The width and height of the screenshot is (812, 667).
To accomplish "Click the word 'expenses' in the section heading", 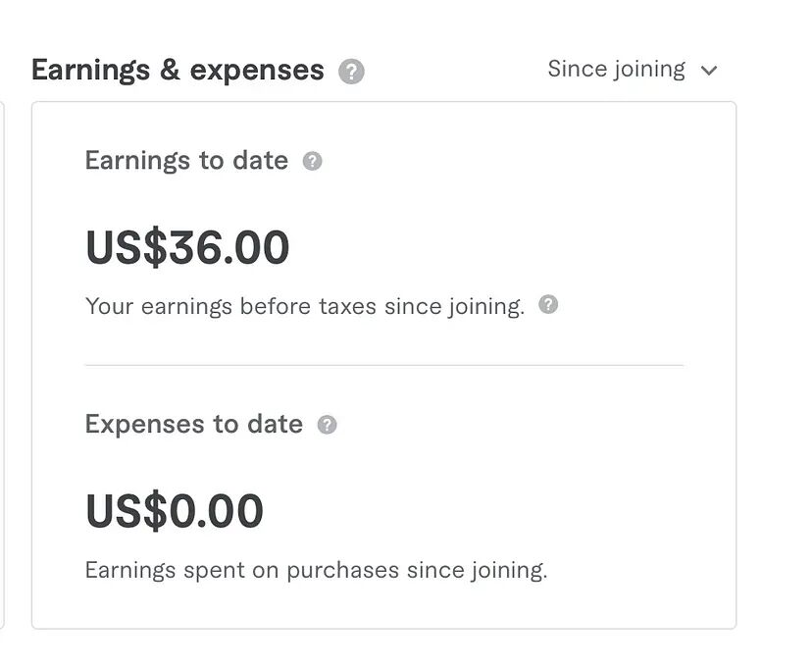I will point(257,71).
